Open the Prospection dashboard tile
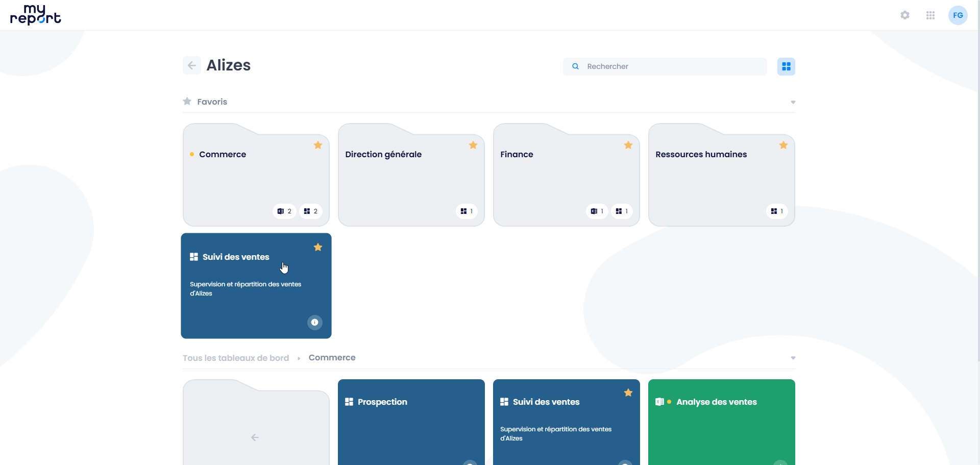Viewport: 980px width, 465px height. coord(411,424)
